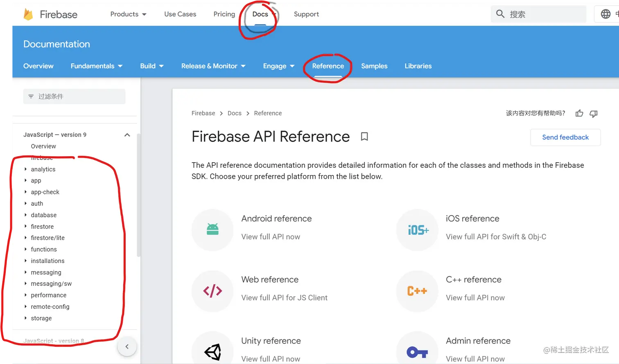Select the firestore/lite tree item
Viewport: 619px width, 364px height.
[47, 238]
